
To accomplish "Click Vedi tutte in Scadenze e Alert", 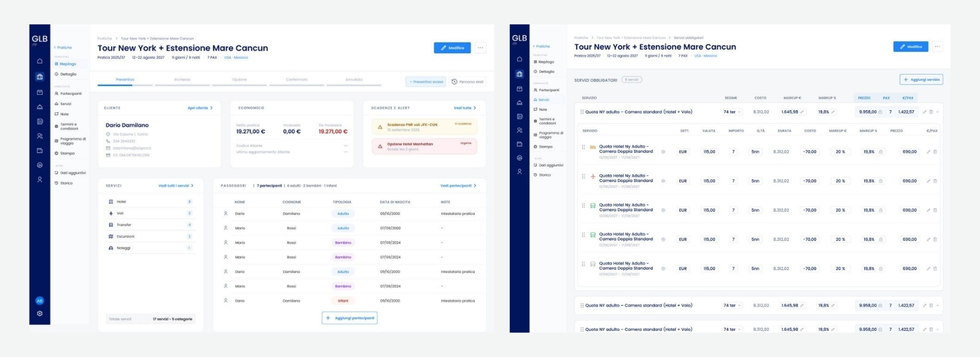I will [465, 108].
